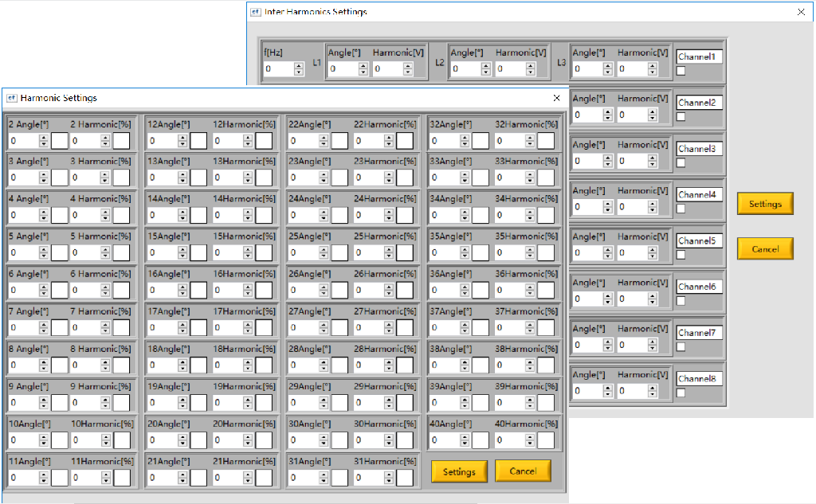Image resolution: width=816 pixels, height=504 pixels.
Task: Mark the Channel7 checkbox
Action: (681, 347)
